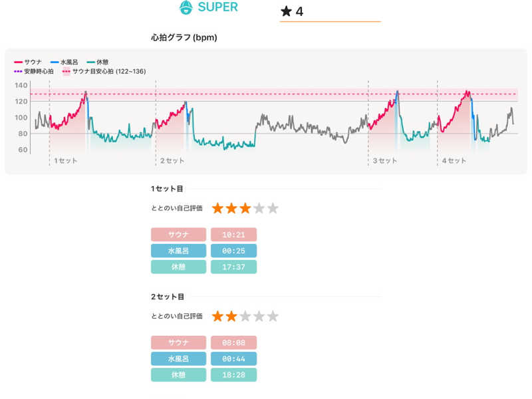
Task: Toggle the 休憩 series in graph legend
Action: 97,62
